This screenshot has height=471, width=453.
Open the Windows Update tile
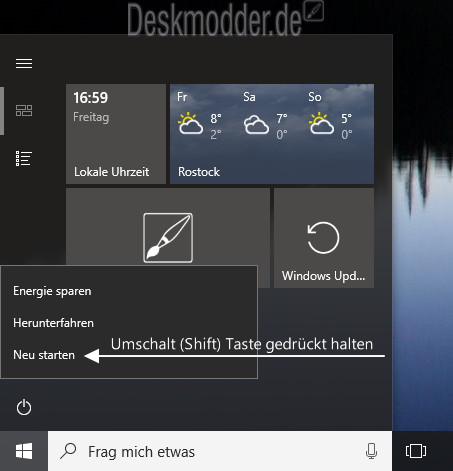click(x=324, y=238)
